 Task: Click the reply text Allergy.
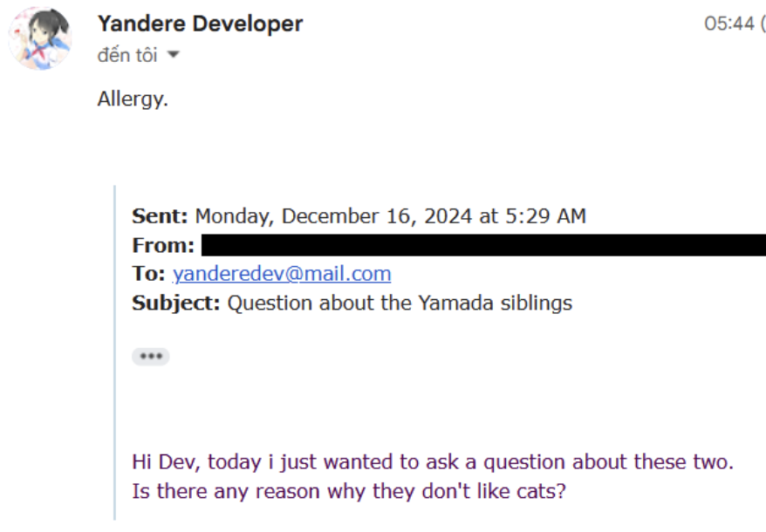(x=133, y=99)
